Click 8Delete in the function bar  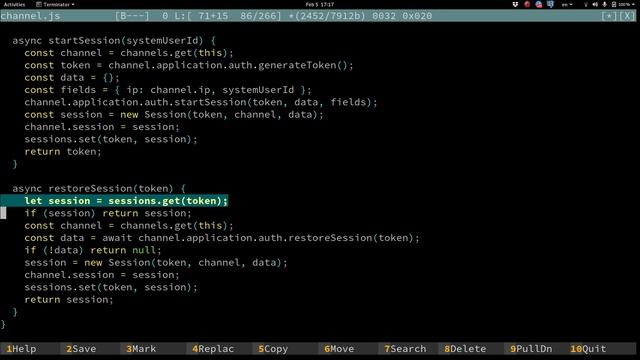coord(465,349)
